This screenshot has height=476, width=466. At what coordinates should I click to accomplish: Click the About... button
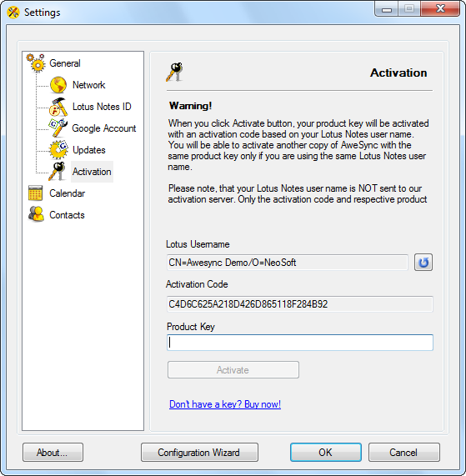(x=53, y=453)
